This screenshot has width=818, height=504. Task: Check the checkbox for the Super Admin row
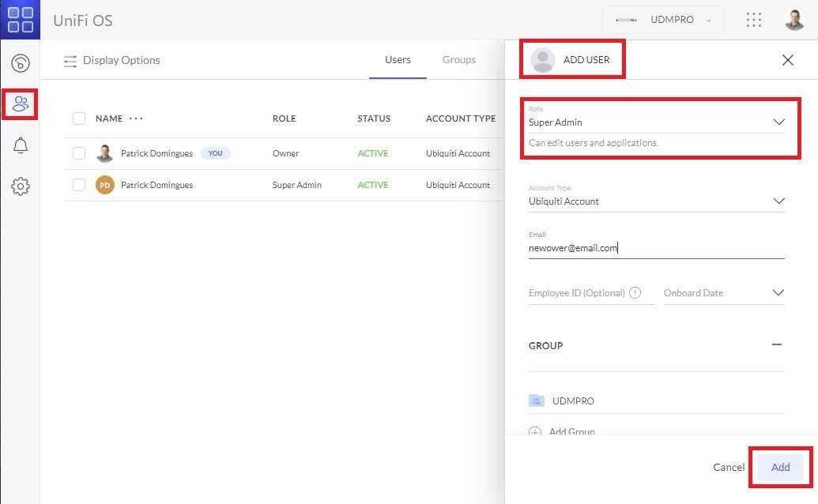click(79, 185)
